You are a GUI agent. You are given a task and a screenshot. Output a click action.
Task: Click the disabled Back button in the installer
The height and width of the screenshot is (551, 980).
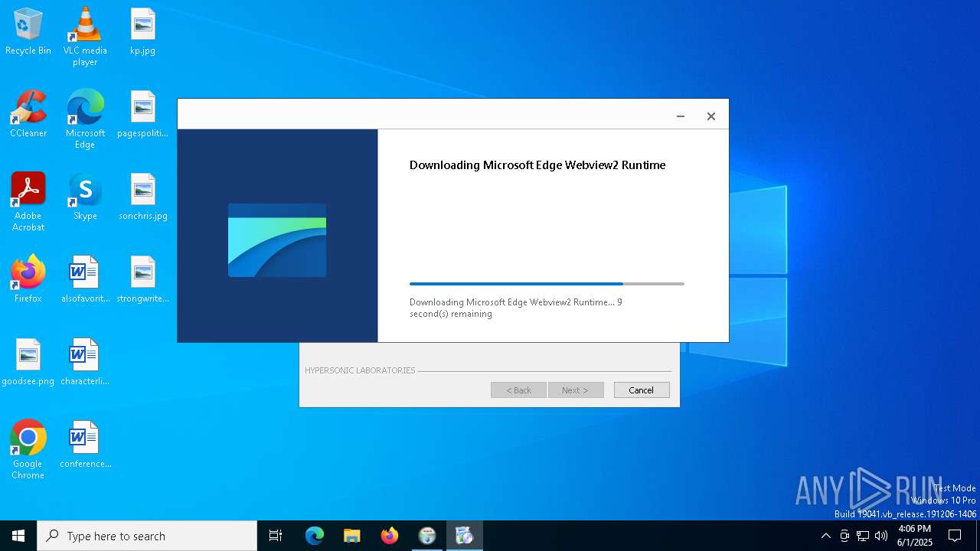click(x=518, y=390)
